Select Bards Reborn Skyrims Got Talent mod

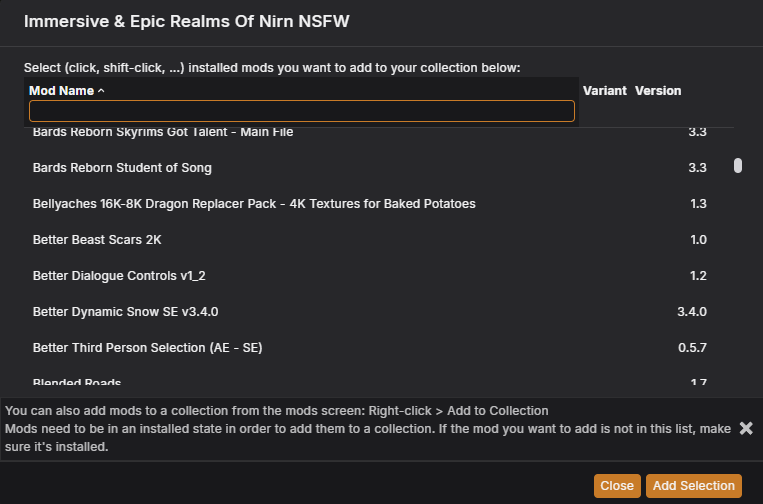click(163, 132)
